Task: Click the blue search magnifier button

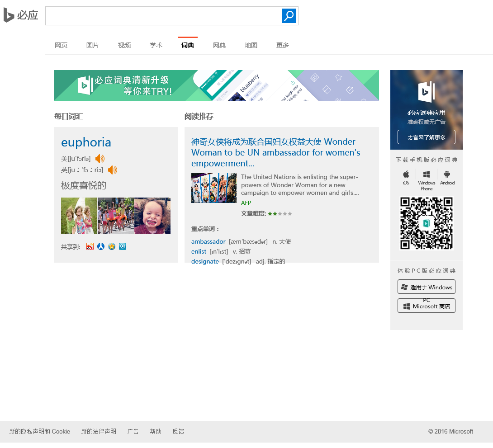Action: coord(289,16)
